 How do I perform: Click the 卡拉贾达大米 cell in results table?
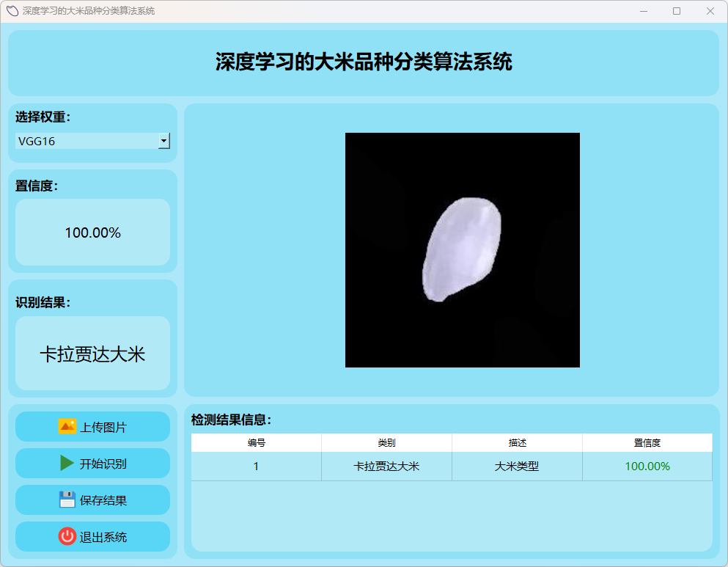(386, 467)
